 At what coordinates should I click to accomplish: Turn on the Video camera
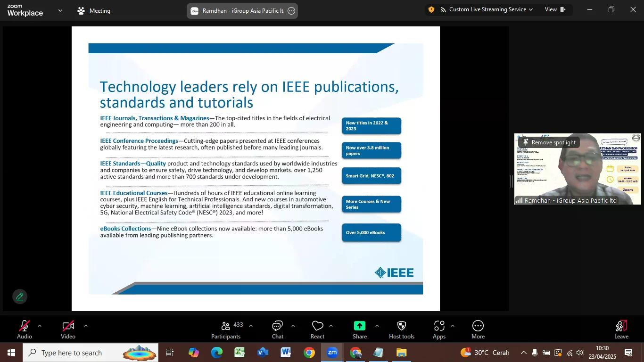tap(68, 329)
